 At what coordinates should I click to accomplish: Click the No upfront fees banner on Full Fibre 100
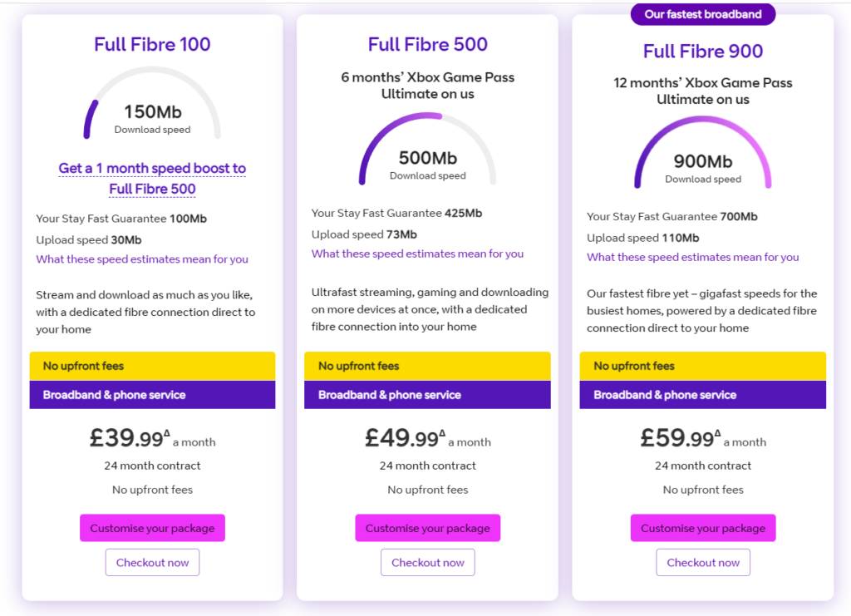click(152, 366)
